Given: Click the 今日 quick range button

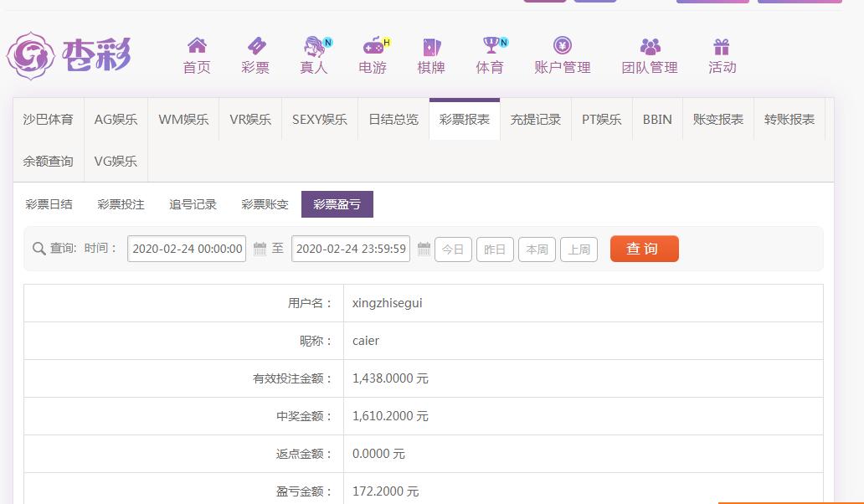Looking at the screenshot, I should click(453, 249).
